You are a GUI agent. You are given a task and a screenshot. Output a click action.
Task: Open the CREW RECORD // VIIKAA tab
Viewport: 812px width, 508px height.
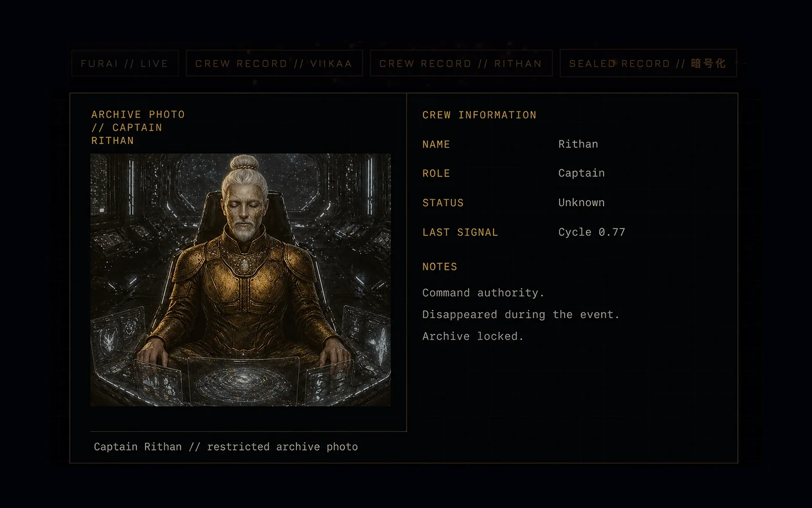(274, 63)
